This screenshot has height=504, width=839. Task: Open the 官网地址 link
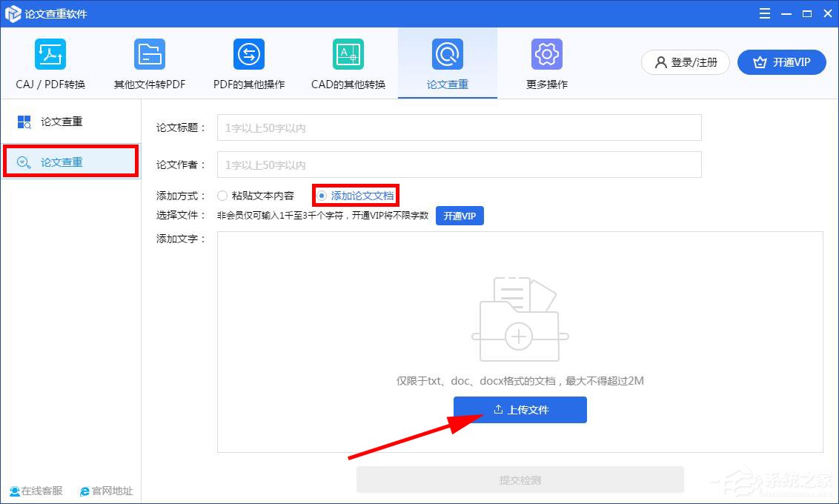tap(107, 491)
